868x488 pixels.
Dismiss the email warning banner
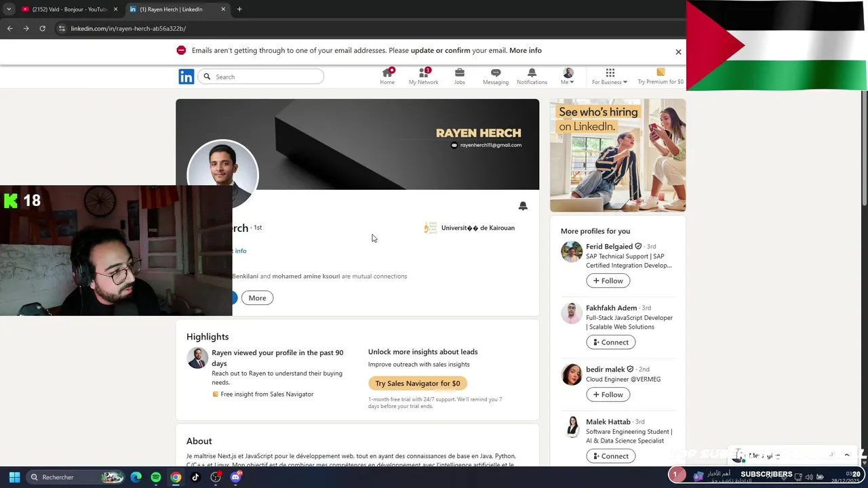coord(678,52)
